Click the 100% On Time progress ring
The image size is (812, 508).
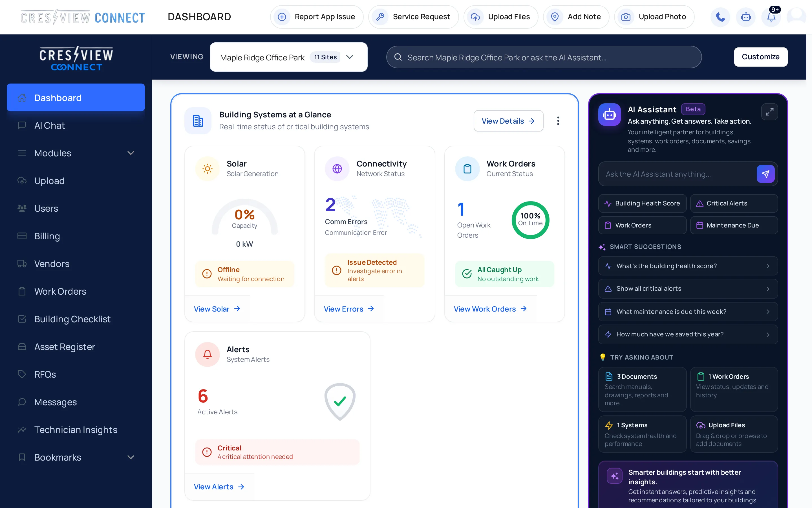pos(530,220)
